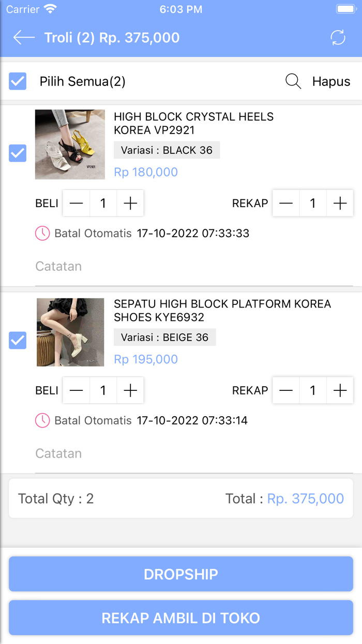The width and height of the screenshot is (362, 644).
Task: Open the Platform Korea Shoes thumbnail
Action: point(70,332)
